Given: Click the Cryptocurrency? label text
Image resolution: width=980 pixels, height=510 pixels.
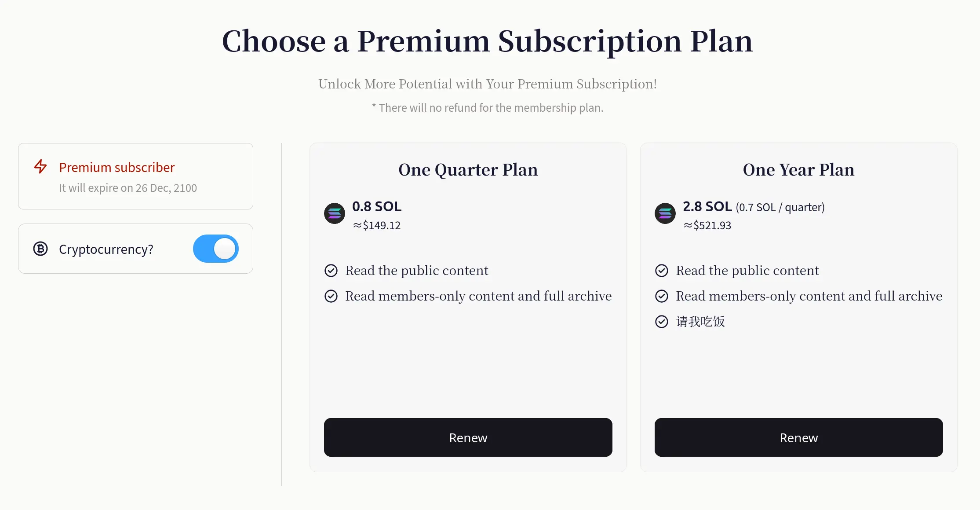Looking at the screenshot, I should pos(106,249).
